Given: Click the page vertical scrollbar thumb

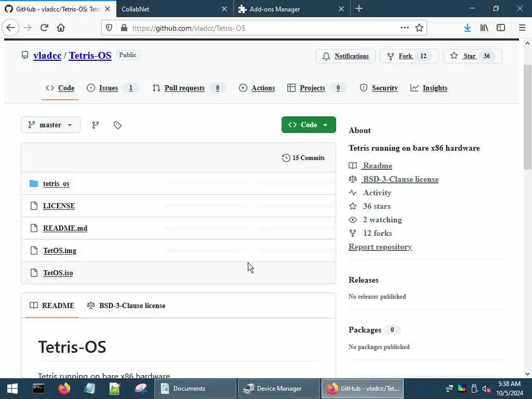Looking at the screenshot, I should [x=527, y=117].
